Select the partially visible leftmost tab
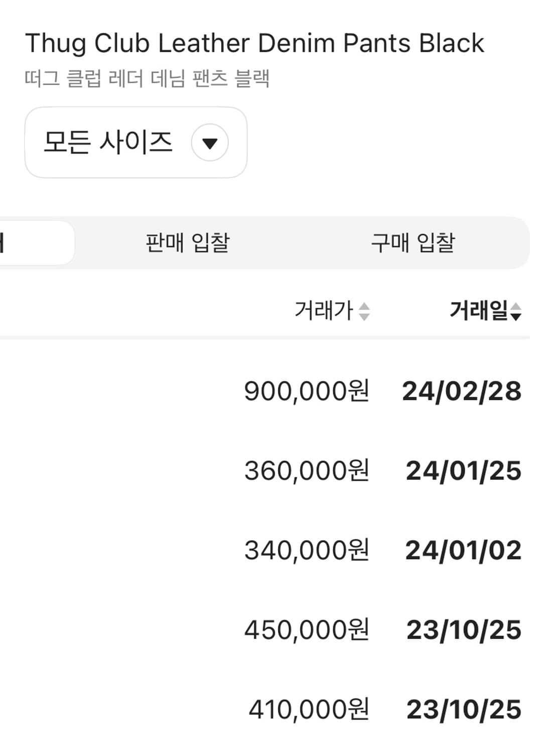This screenshot has width=560, height=753. [35, 241]
